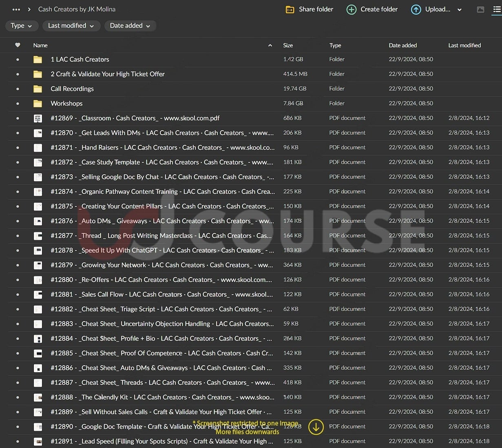The width and height of the screenshot is (502, 448).
Task: Switch to list view layout
Action: [497, 9]
